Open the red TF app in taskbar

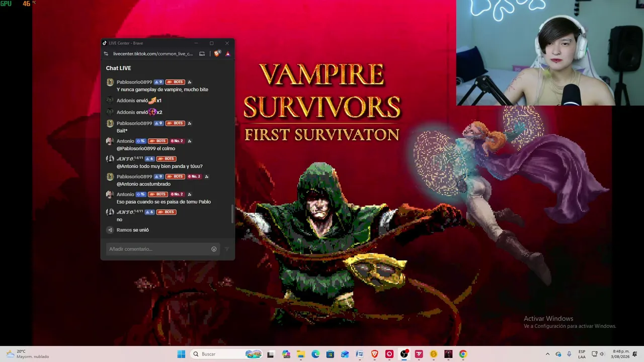click(x=419, y=354)
